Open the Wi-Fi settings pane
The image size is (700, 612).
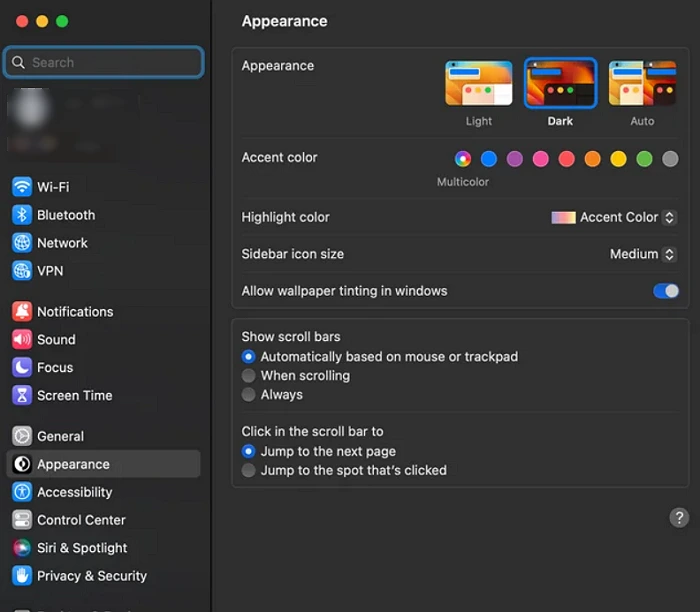[104, 187]
